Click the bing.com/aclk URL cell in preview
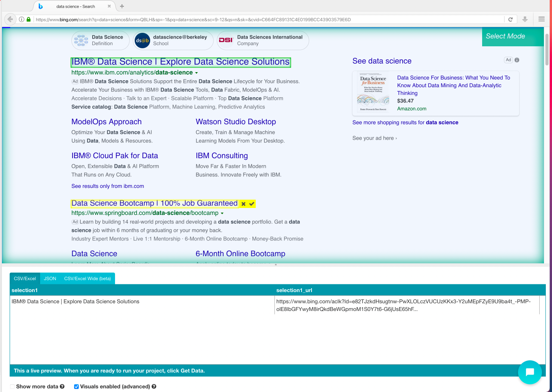Image resolution: width=552 pixels, height=392 pixels. click(407, 305)
